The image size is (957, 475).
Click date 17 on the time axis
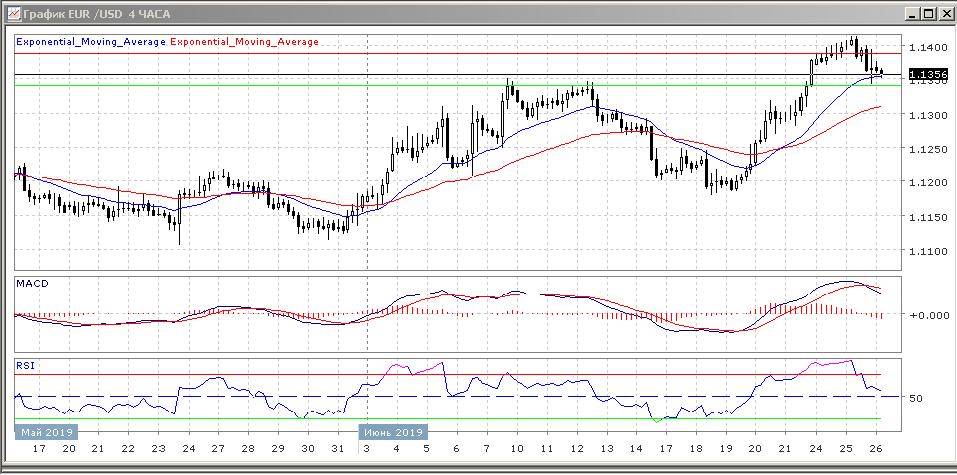click(39, 450)
